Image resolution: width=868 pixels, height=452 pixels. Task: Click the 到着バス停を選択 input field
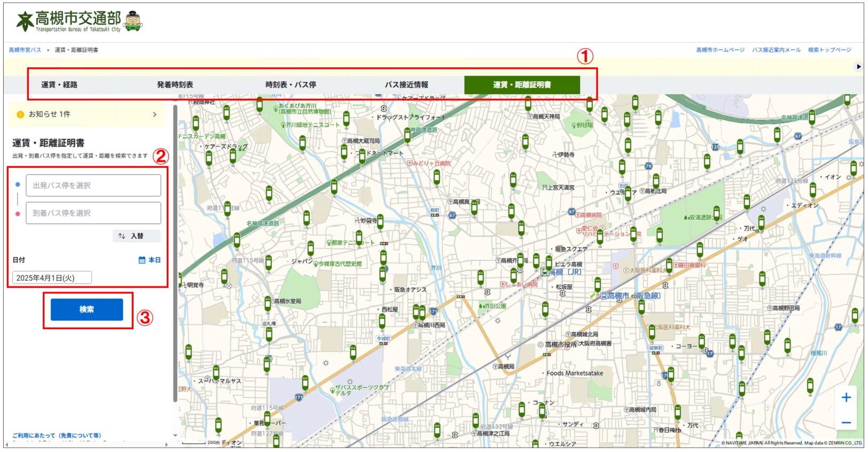93,213
